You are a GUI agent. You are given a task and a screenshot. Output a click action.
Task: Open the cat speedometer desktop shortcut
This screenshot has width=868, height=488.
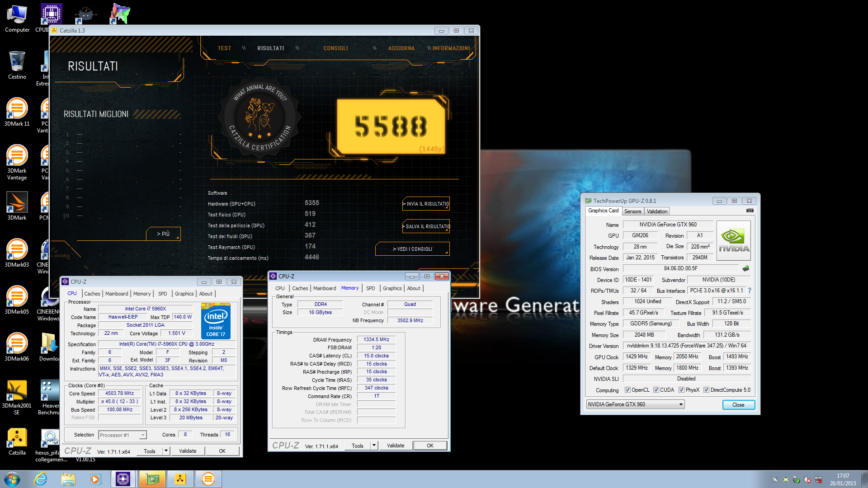85,14
